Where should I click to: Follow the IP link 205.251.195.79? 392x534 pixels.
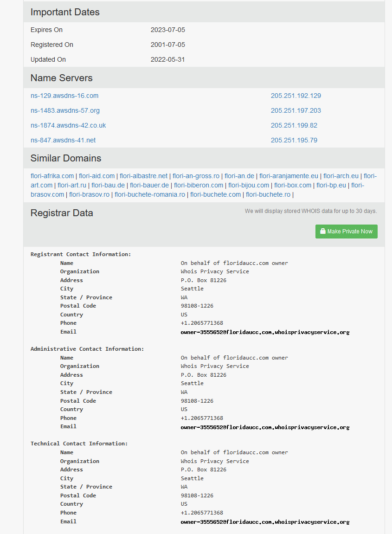(294, 140)
